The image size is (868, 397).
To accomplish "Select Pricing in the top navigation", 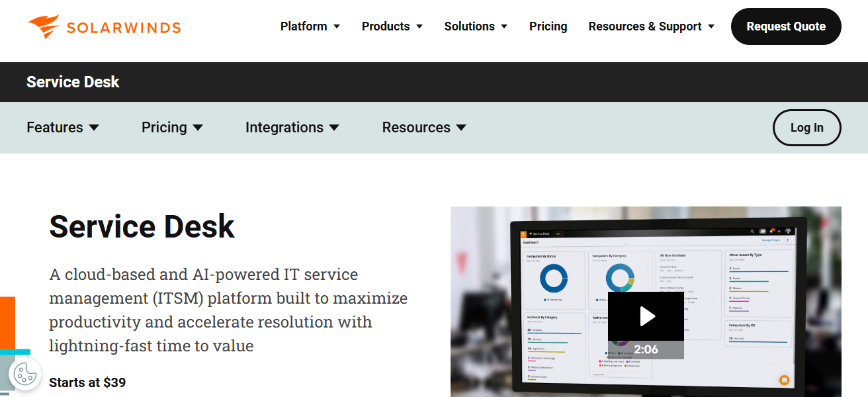I will click(x=548, y=26).
